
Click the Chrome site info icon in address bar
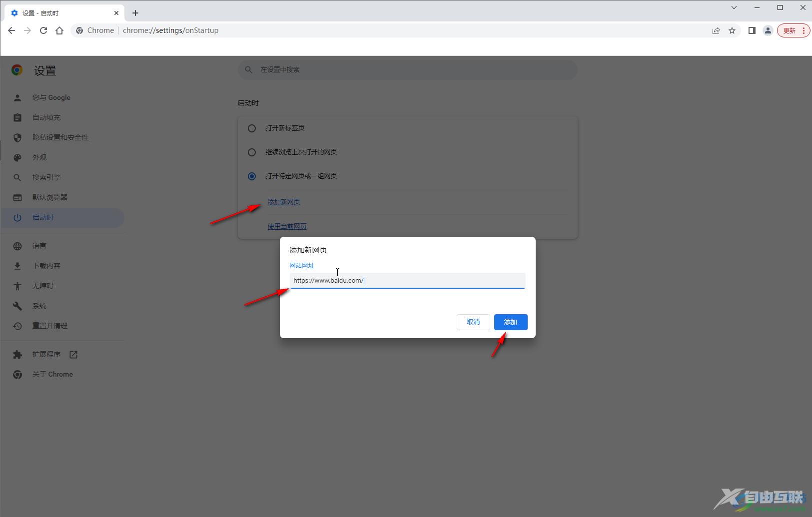[x=79, y=30]
